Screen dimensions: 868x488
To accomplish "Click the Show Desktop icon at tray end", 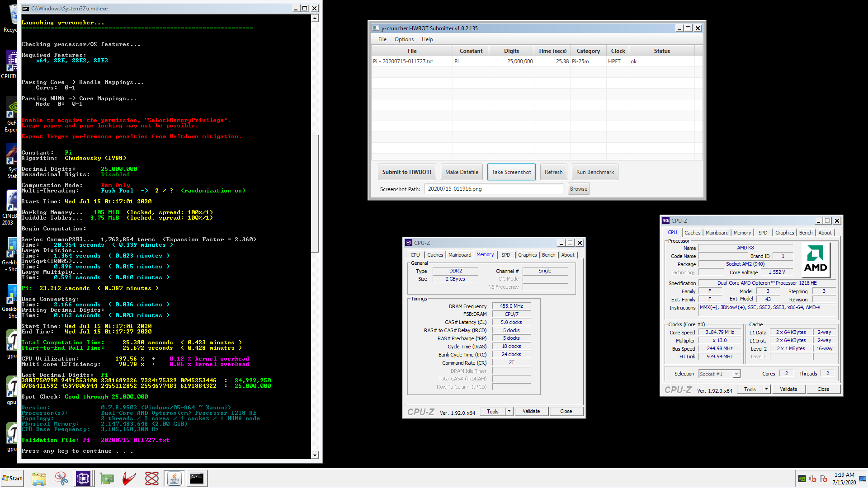I will (x=863, y=479).
